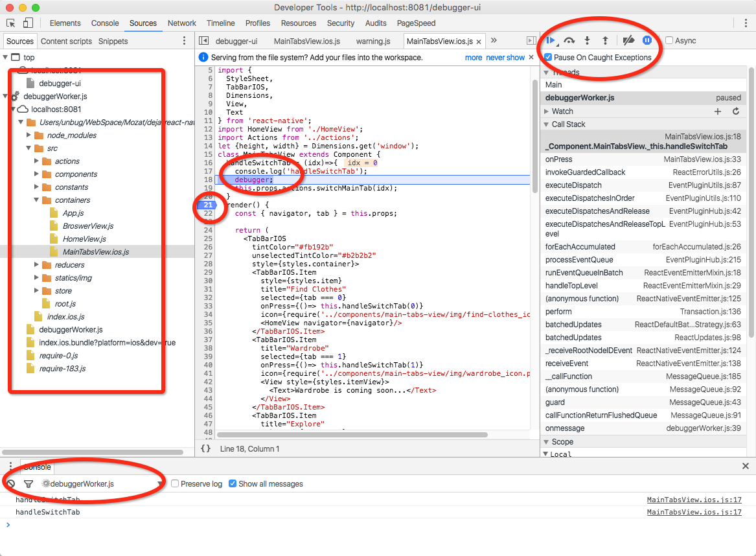Open the Security panel

coord(340,23)
